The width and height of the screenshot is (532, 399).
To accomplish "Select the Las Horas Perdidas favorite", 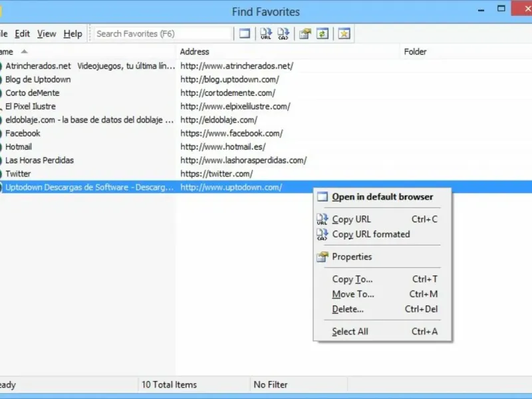I will pyautogui.click(x=39, y=160).
